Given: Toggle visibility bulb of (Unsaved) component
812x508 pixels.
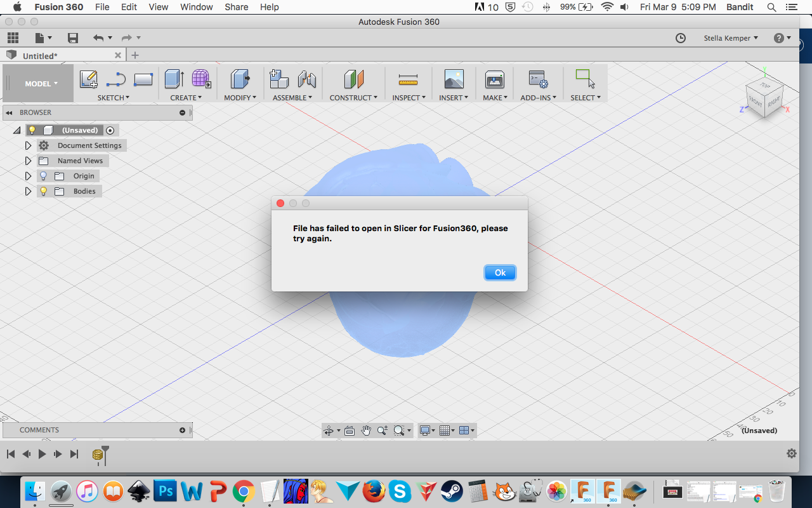Looking at the screenshot, I should point(32,130).
